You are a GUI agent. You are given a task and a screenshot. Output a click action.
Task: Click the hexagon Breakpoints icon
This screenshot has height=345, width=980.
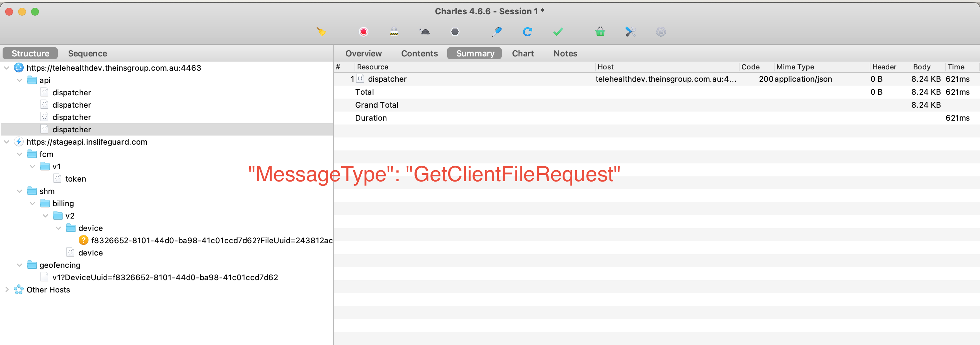[x=455, y=31]
